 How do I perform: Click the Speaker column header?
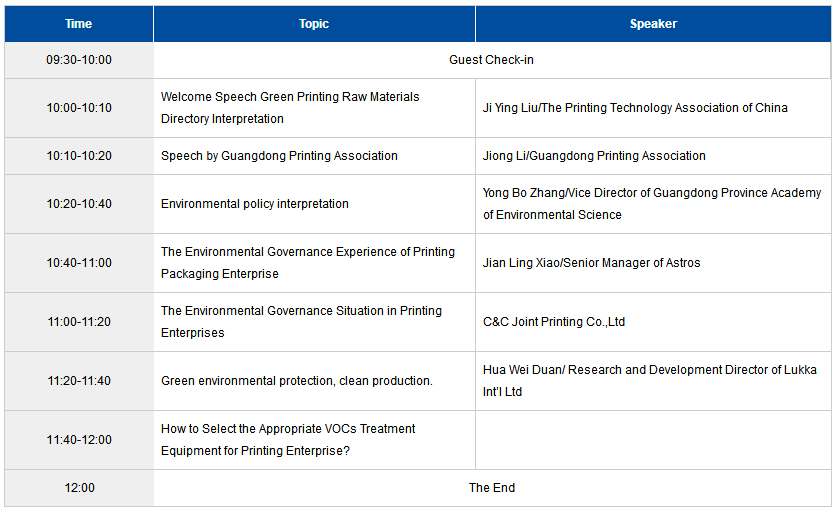[x=653, y=24]
